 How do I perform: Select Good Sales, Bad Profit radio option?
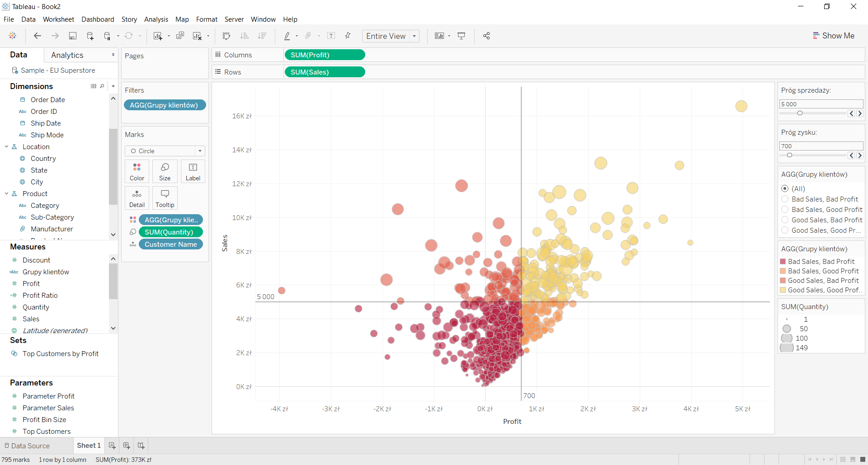pos(785,220)
